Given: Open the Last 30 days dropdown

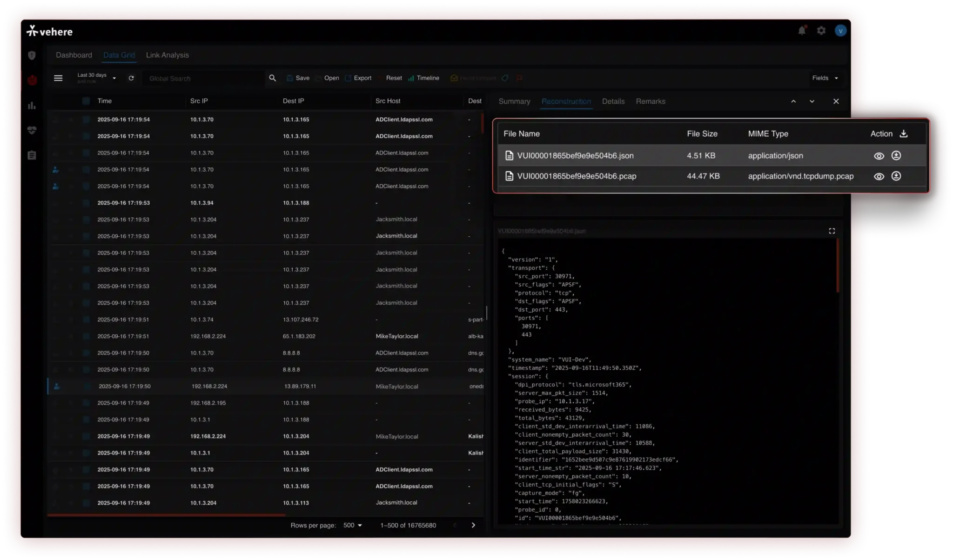Looking at the screenshot, I should tap(97, 78).
